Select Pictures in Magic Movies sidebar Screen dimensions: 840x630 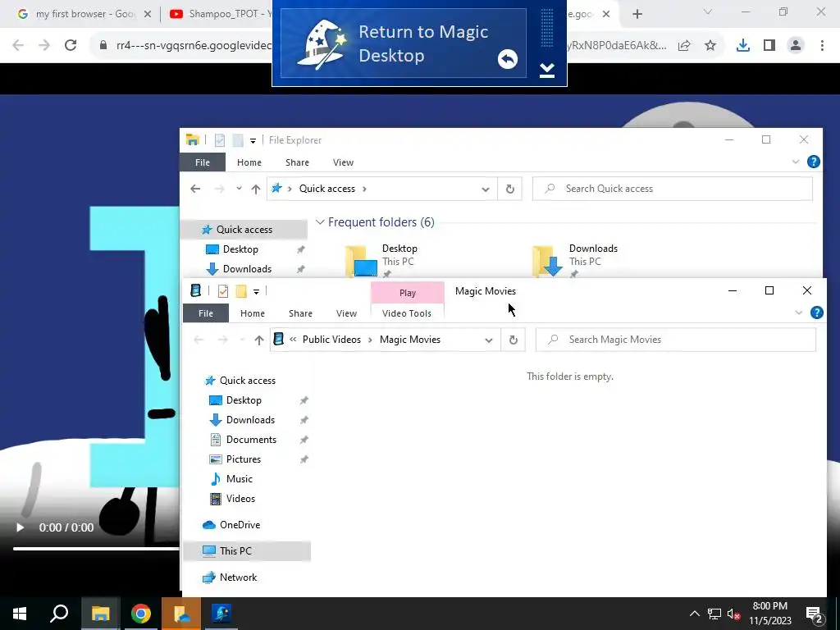243,459
